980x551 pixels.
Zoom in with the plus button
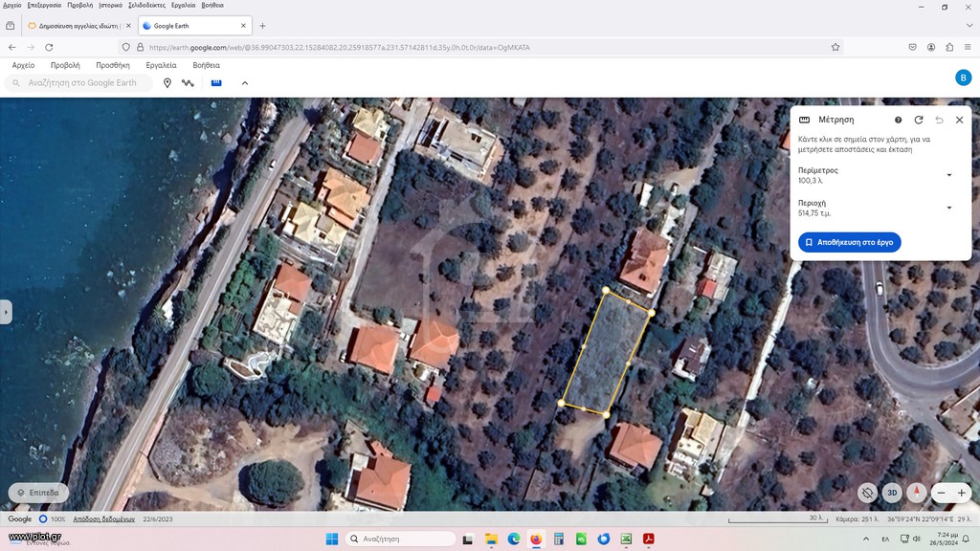click(x=961, y=493)
